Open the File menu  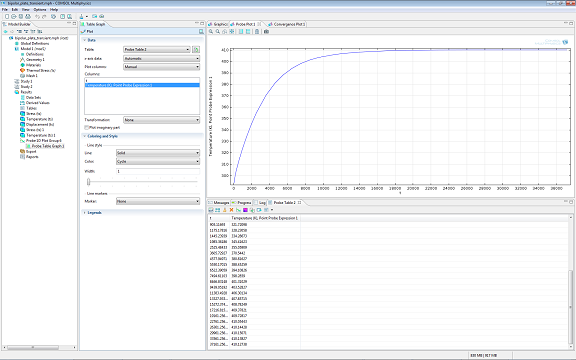coord(5,10)
